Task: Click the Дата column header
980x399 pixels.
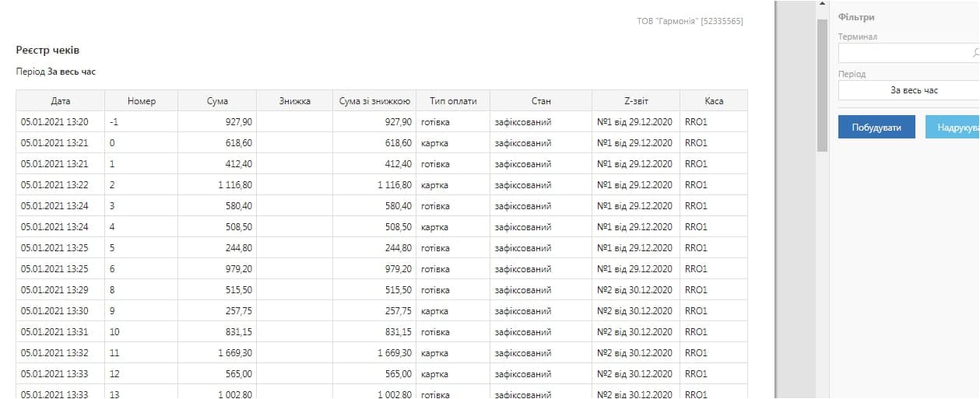Action: coord(61,101)
